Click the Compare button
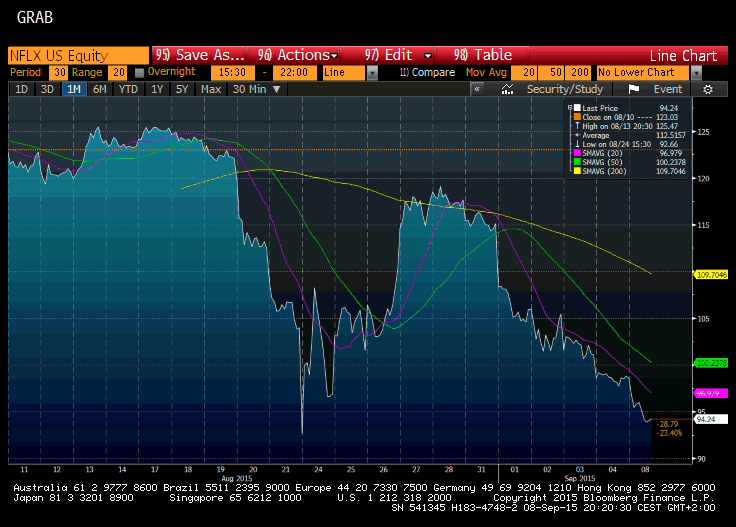This screenshot has width=736, height=527. click(x=427, y=73)
